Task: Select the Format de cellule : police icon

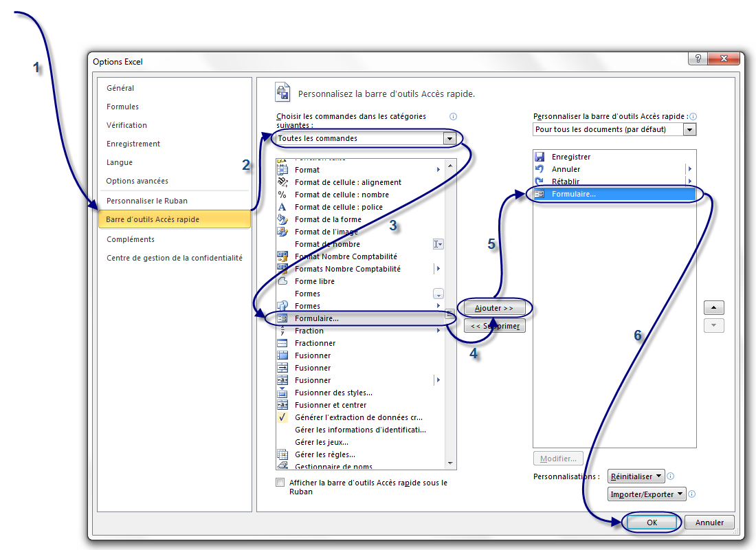Action: pyautogui.click(x=282, y=207)
